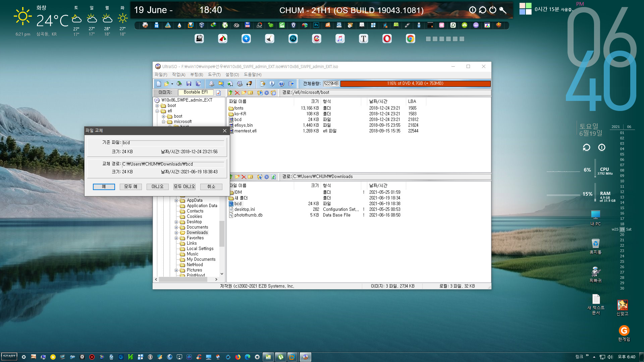Open the 한게임 desktop shortcut

[624, 333]
